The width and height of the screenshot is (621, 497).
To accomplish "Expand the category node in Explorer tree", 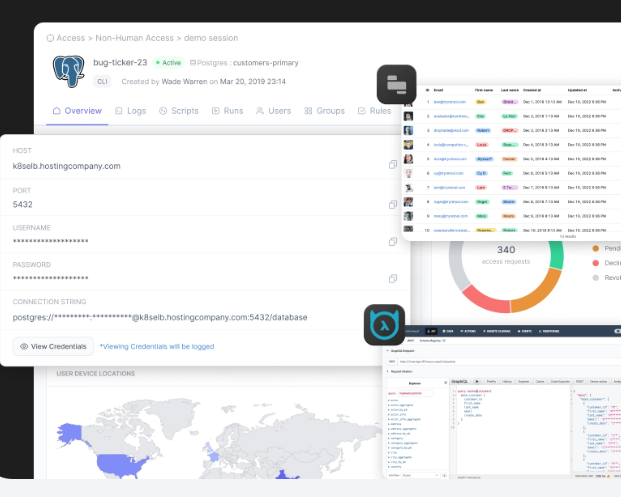I will click(x=389, y=438).
